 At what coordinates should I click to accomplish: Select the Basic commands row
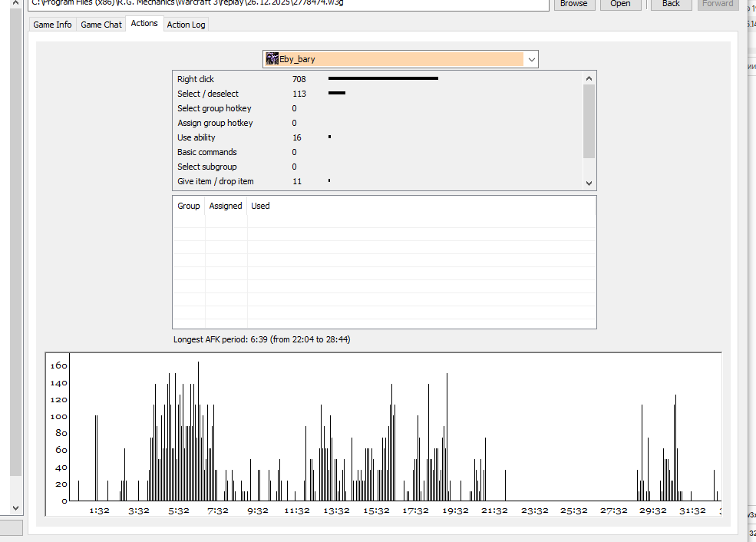tap(378, 152)
